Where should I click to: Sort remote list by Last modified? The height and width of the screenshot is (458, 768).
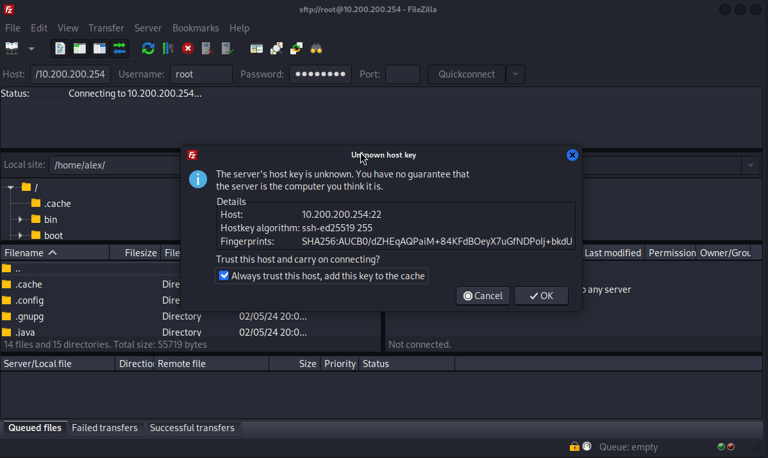click(x=613, y=253)
